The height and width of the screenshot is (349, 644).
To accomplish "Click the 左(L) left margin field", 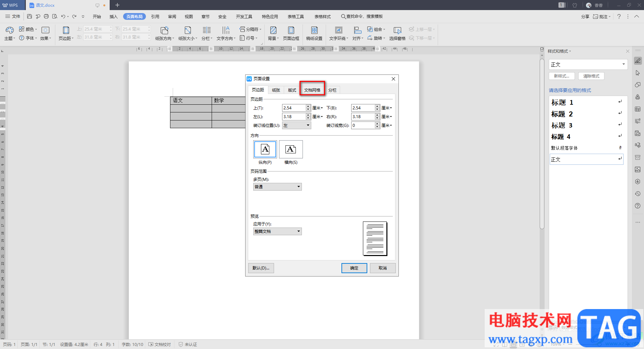I will coord(294,116).
